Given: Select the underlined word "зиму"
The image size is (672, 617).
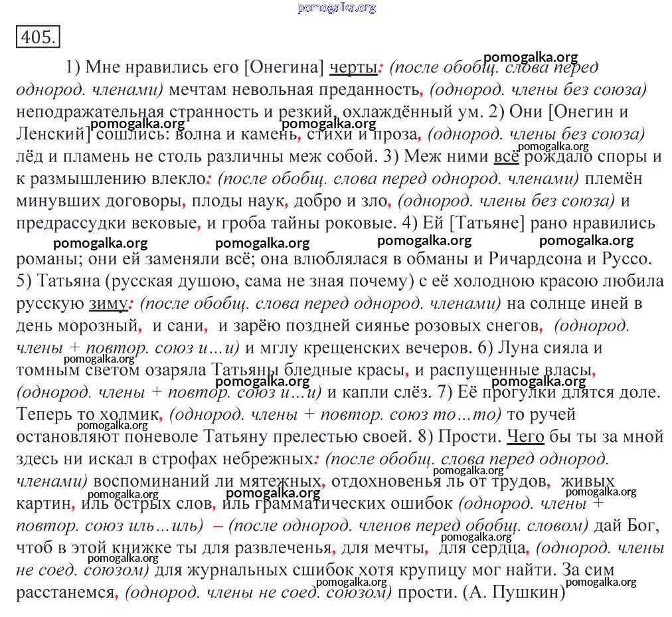Looking at the screenshot, I should click(108, 304).
